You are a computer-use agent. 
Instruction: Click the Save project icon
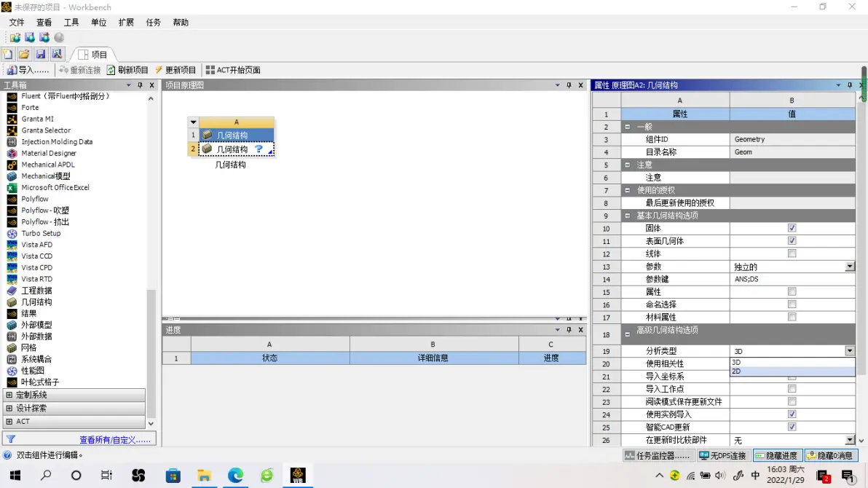click(x=40, y=55)
